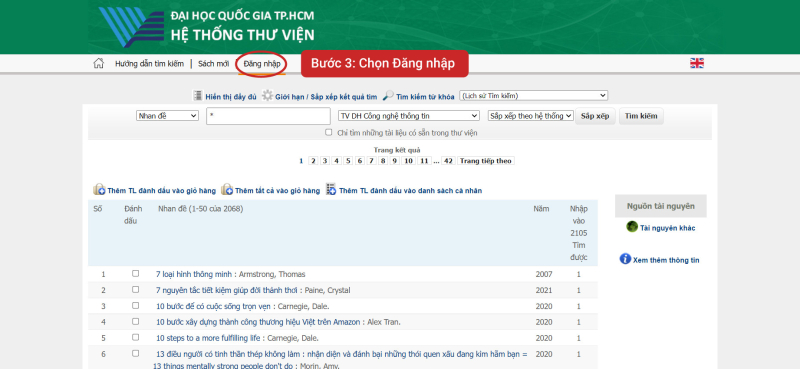
Task: Click 'Trang tiếp theo' next page link
Action: point(486,161)
